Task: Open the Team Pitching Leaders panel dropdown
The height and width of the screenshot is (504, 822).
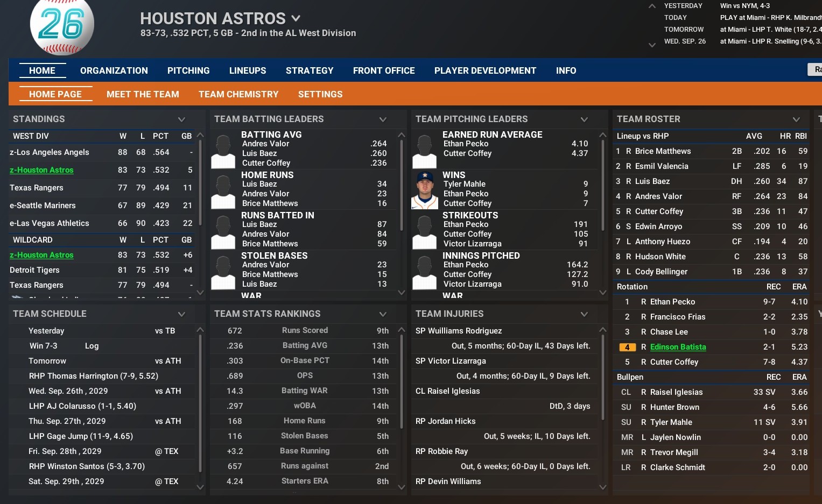Action: coord(584,119)
